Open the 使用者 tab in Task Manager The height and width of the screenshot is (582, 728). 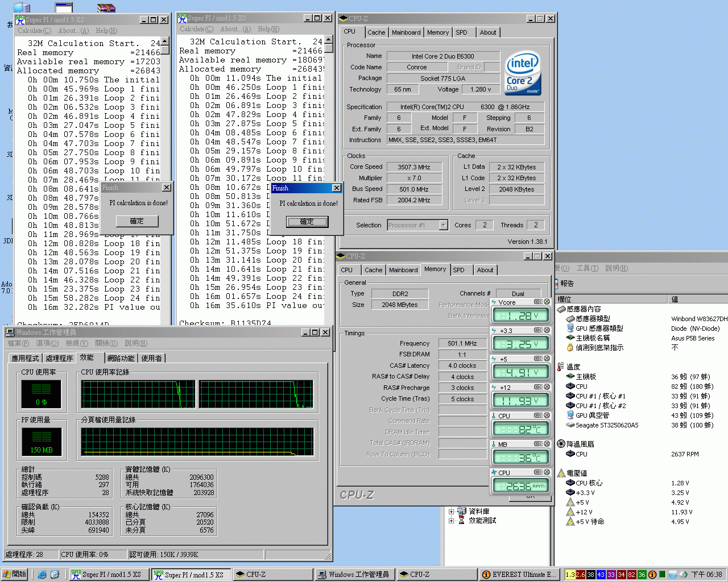152,358
